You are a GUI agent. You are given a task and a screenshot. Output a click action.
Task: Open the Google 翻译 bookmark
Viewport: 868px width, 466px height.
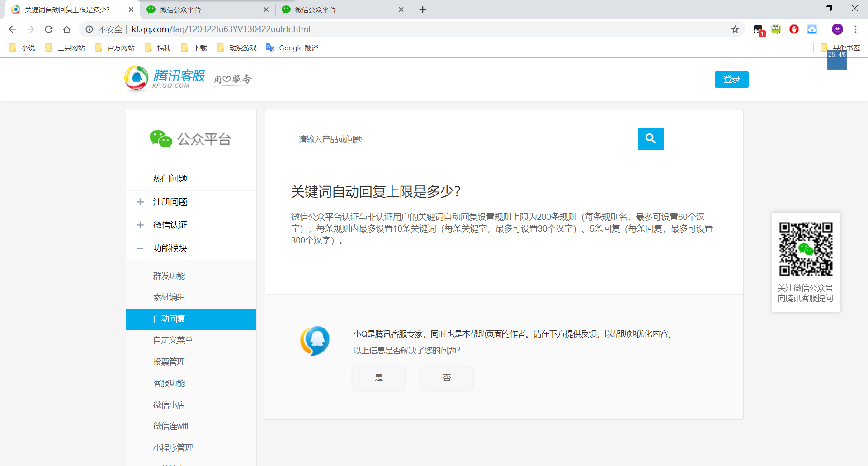(x=292, y=48)
